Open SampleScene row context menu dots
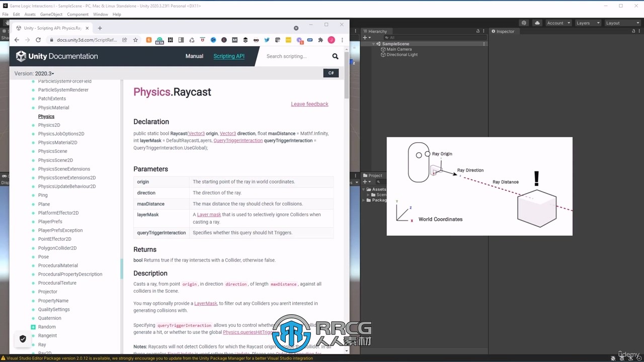Viewport: 644px width, 362px height. click(484, 44)
